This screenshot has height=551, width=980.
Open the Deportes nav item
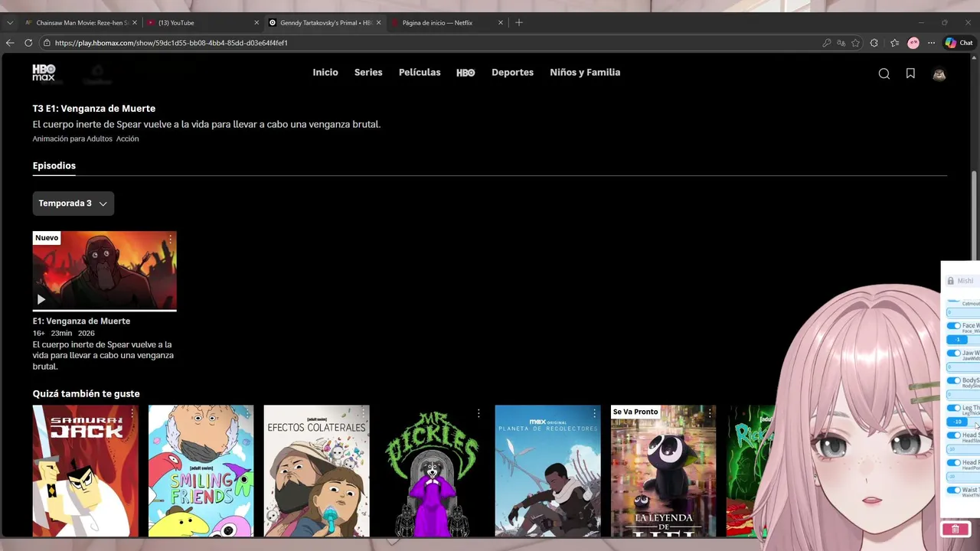click(512, 73)
